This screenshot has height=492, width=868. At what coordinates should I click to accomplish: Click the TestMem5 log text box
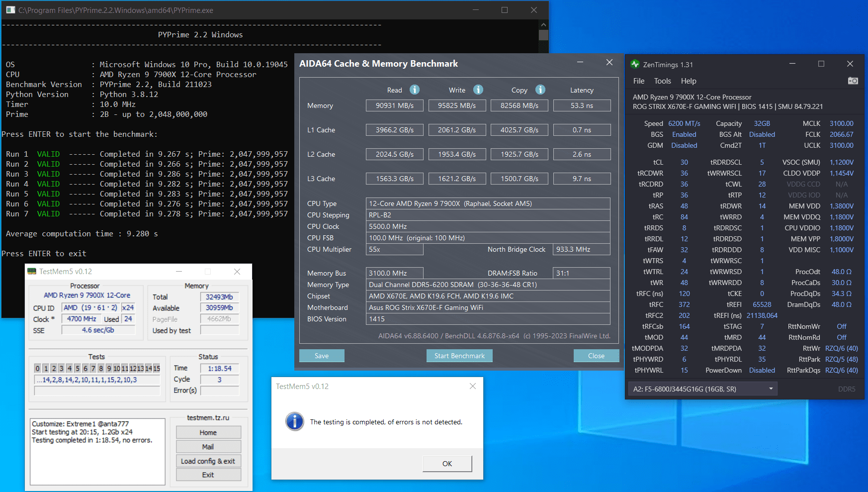click(97, 452)
